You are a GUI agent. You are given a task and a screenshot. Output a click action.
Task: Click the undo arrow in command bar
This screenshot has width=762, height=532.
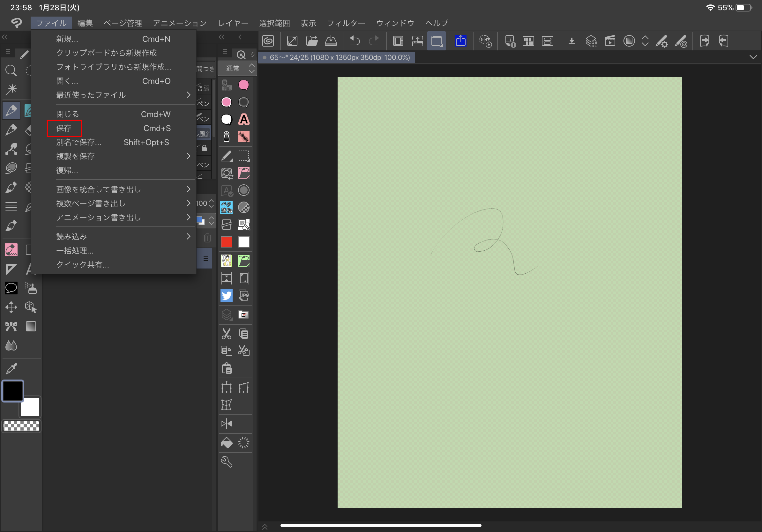(x=355, y=41)
